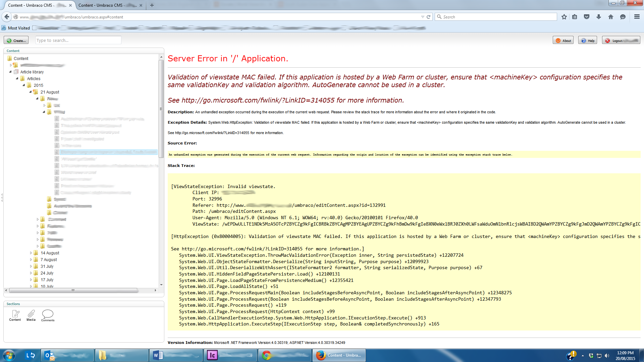Select the Content root tree node
The width and height of the screenshot is (644, 362).
pyautogui.click(x=21, y=58)
